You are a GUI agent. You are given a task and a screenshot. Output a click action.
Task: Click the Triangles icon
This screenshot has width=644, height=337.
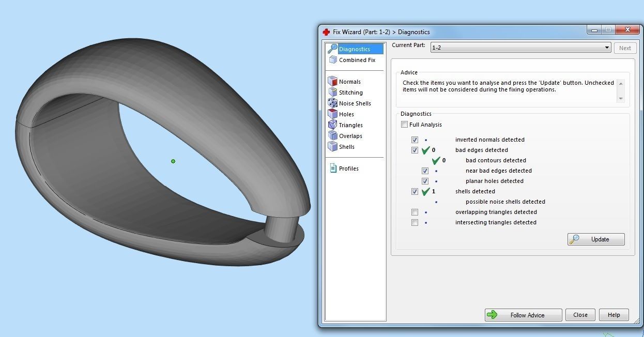(332, 125)
